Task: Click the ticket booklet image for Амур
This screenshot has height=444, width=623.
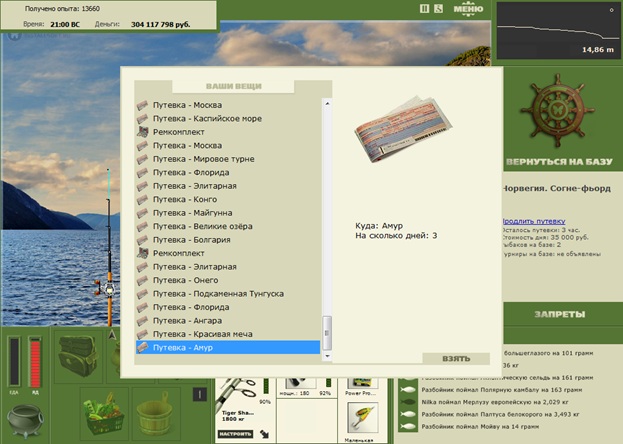Action: (403, 130)
